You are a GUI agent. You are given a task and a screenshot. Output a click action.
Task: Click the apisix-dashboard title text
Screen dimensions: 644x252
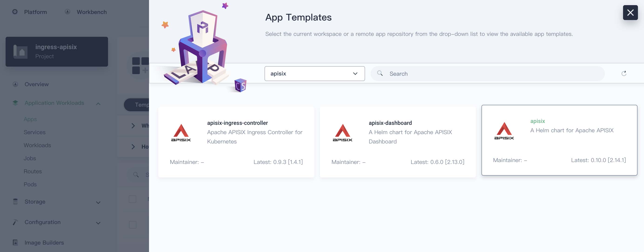pyautogui.click(x=390, y=123)
